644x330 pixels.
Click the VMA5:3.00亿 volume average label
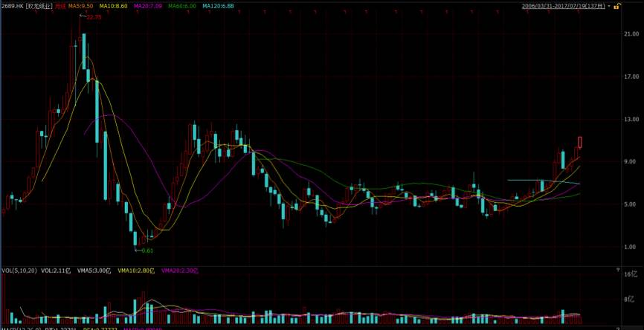coord(94,271)
